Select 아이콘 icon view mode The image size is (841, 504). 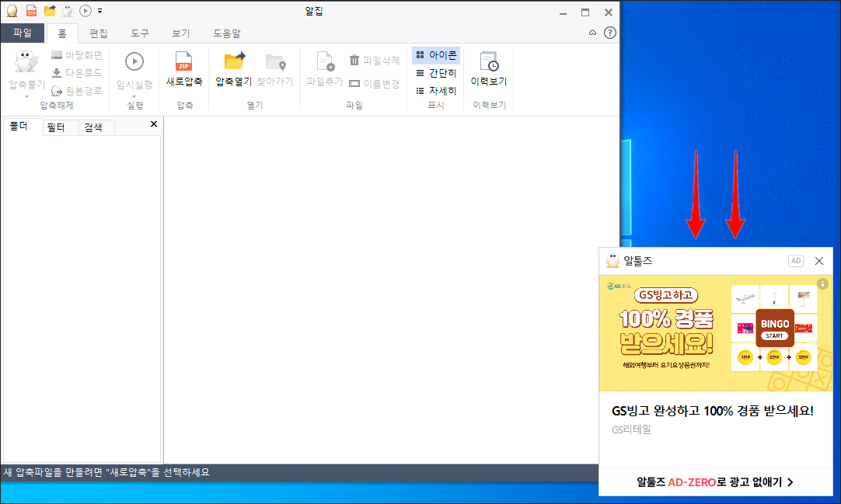tap(436, 55)
